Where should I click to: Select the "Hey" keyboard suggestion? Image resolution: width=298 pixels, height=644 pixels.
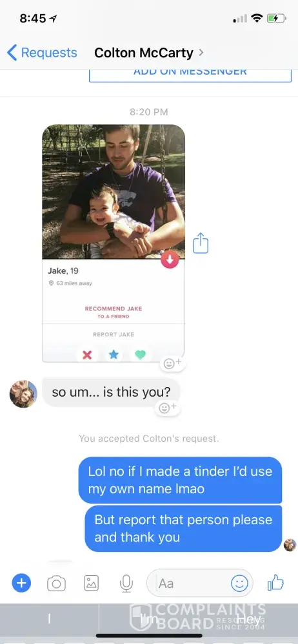pos(248,619)
